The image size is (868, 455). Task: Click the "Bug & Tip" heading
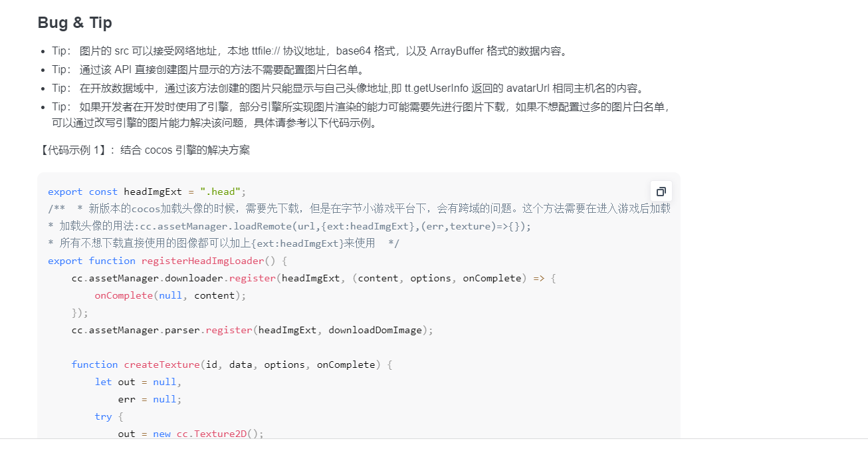pyautogui.click(x=74, y=23)
